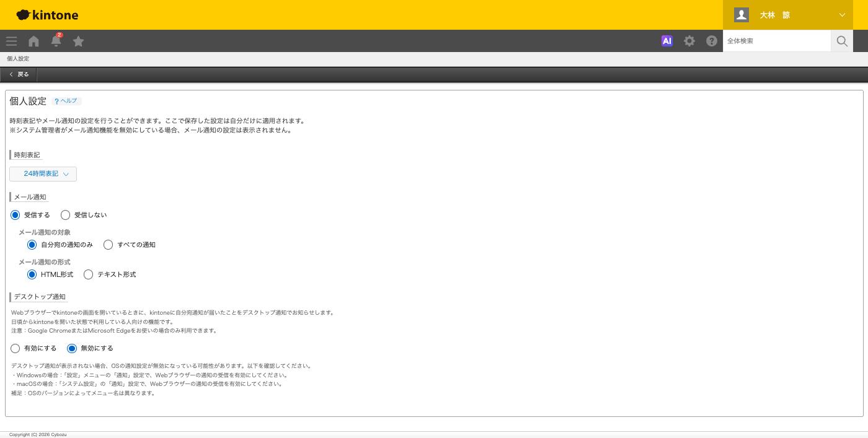
Task: Click the 時刻表記 section heading
Action: pos(27,155)
